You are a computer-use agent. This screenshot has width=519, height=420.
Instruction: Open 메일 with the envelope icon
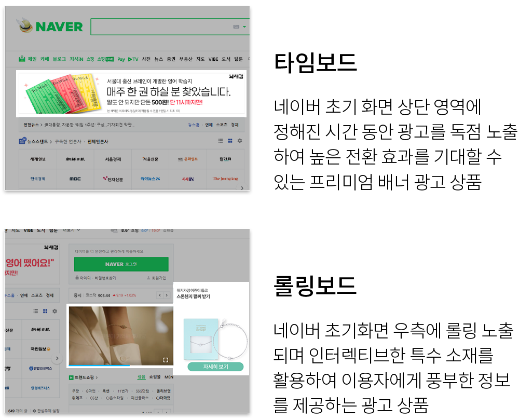(x=28, y=59)
